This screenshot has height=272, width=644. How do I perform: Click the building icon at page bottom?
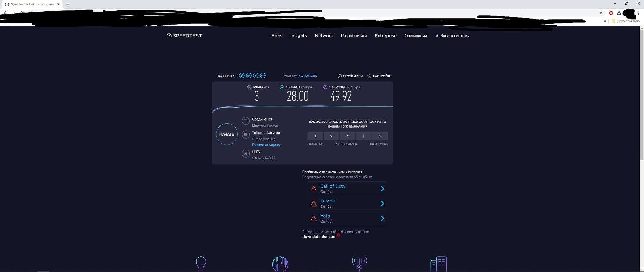[x=439, y=264]
